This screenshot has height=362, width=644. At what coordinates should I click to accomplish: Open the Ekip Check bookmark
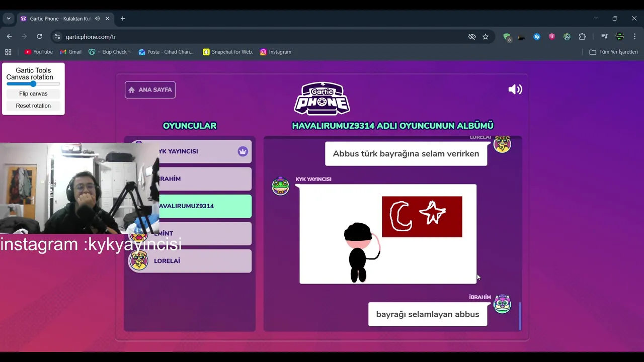point(110,52)
